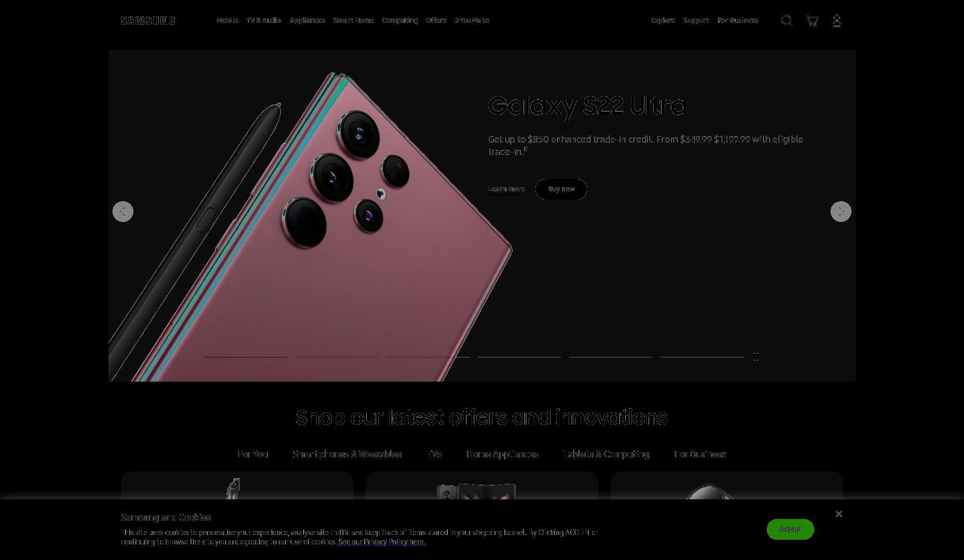This screenshot has height=560, width=964.
Task: Switch to the Home Appliances tab
Action: 502,454
